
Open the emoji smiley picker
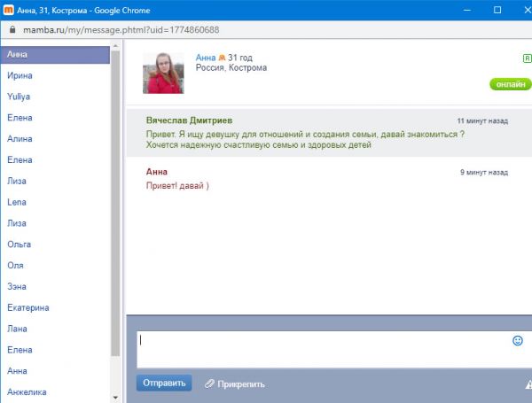click(518, 340)
